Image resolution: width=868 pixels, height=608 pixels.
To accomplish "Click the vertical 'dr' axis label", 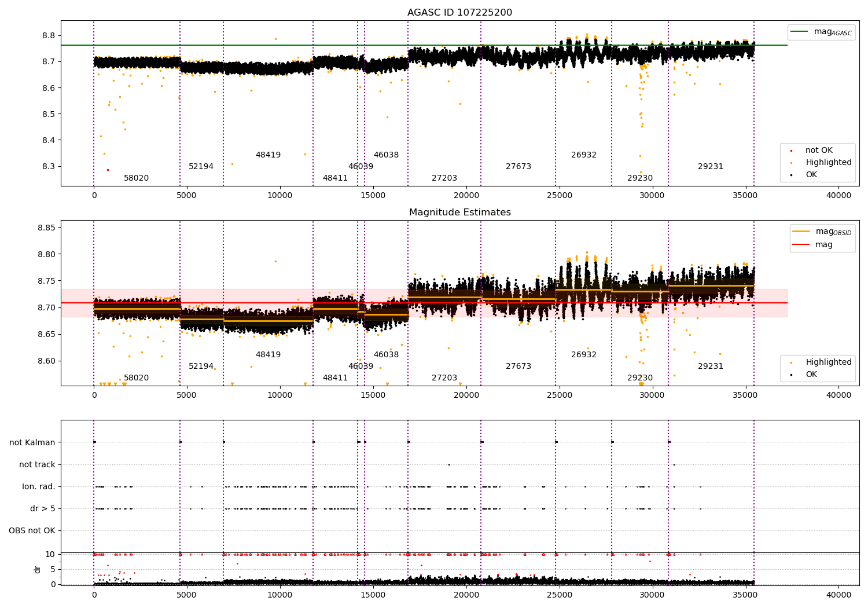I will coord(38,569).
